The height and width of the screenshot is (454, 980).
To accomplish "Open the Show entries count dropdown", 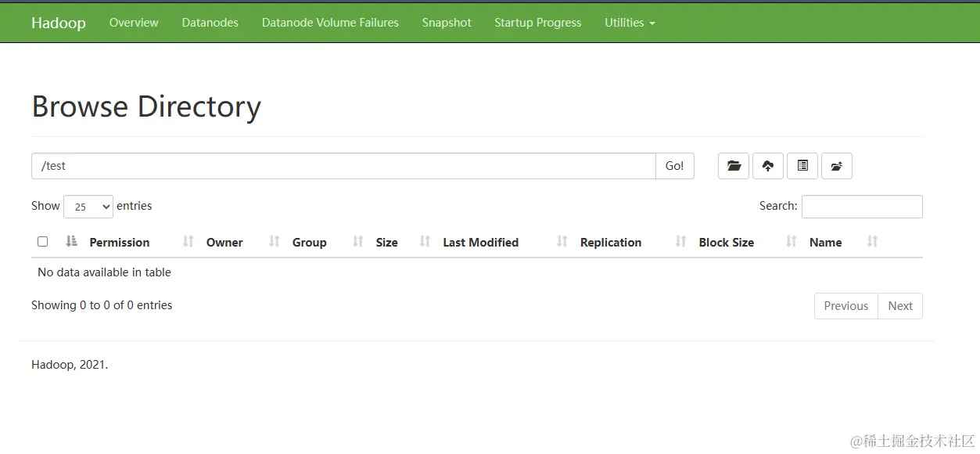I will tap(88, 207).
